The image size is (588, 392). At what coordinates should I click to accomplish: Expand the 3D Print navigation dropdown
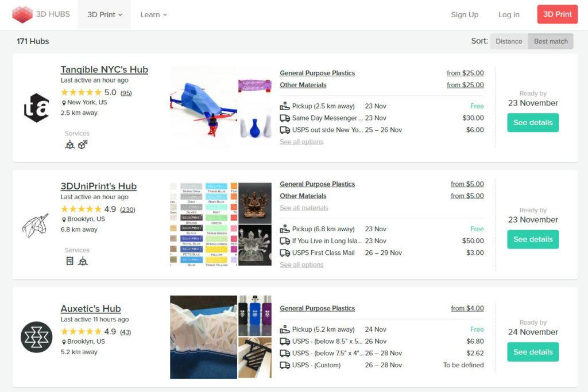pyautogui.click(x=105, y=14)
